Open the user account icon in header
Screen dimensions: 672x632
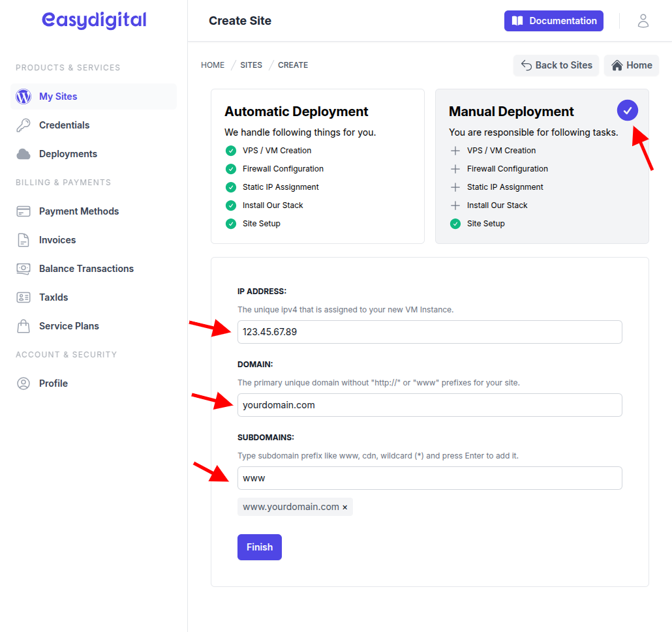click(x=643, y=21)
